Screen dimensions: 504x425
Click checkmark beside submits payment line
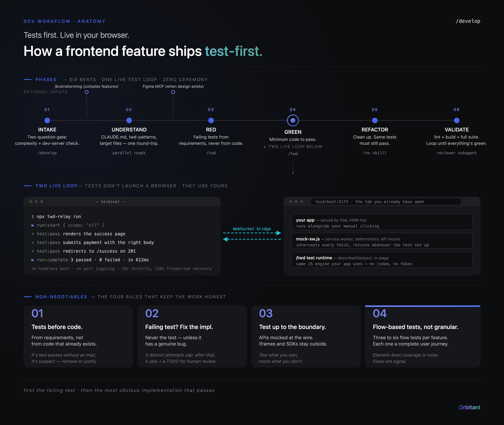pos(33,243)
